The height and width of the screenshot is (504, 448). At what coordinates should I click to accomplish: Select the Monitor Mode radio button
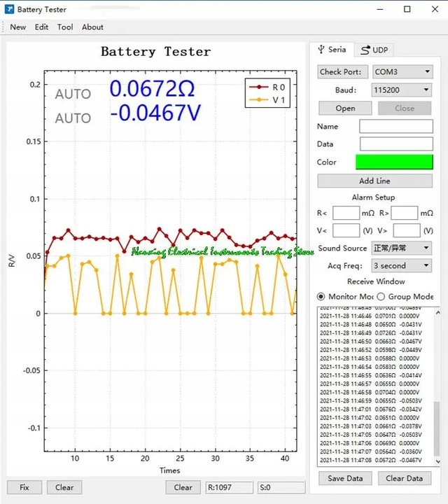[321, 296]
